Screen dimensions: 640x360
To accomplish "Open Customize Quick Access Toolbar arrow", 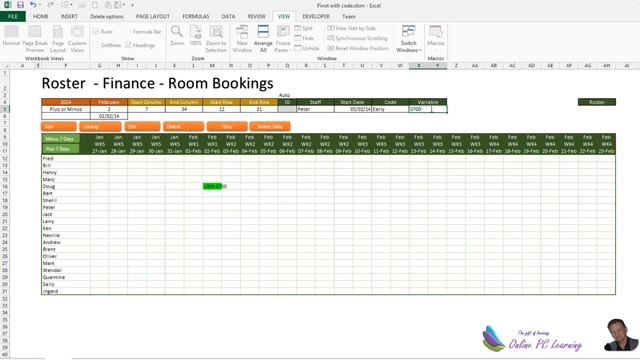I will click(133, 5).
